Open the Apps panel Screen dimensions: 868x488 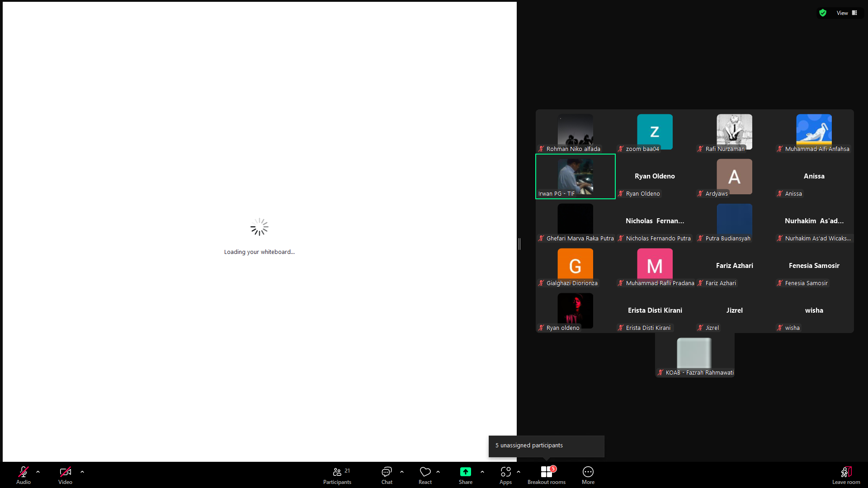coord(505,474)
